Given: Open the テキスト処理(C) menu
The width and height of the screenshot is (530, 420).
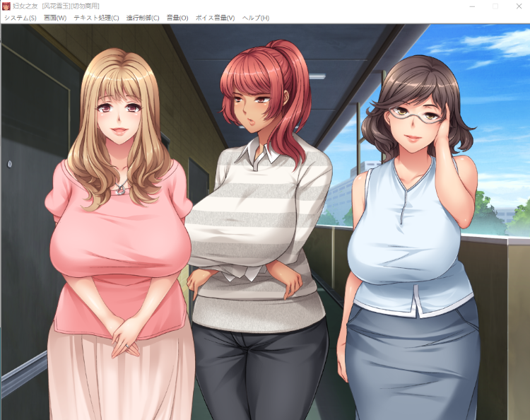Looking at the screenshot, I should pos(96,18).
